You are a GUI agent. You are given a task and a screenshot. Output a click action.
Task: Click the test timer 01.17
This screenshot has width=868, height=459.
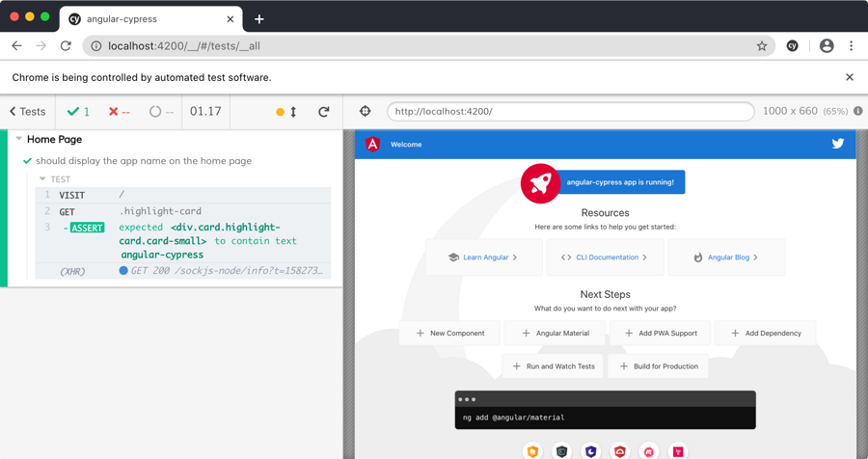tap(205, 111)
